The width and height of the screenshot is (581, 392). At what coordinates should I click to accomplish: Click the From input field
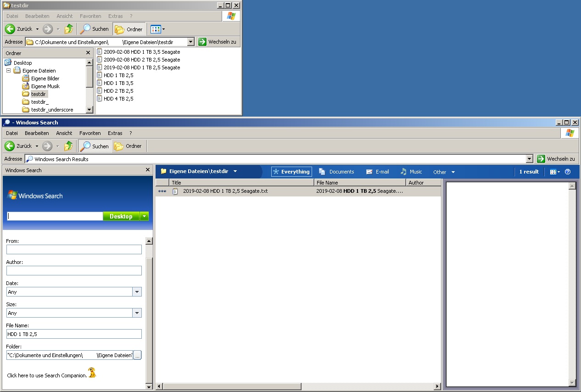pos(74,250)
